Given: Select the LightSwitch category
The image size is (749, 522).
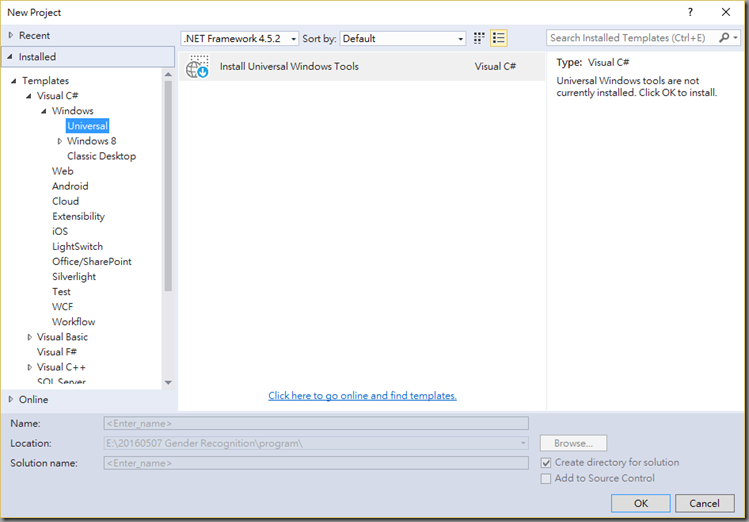Looking at the screenshot, I should 77,246.
